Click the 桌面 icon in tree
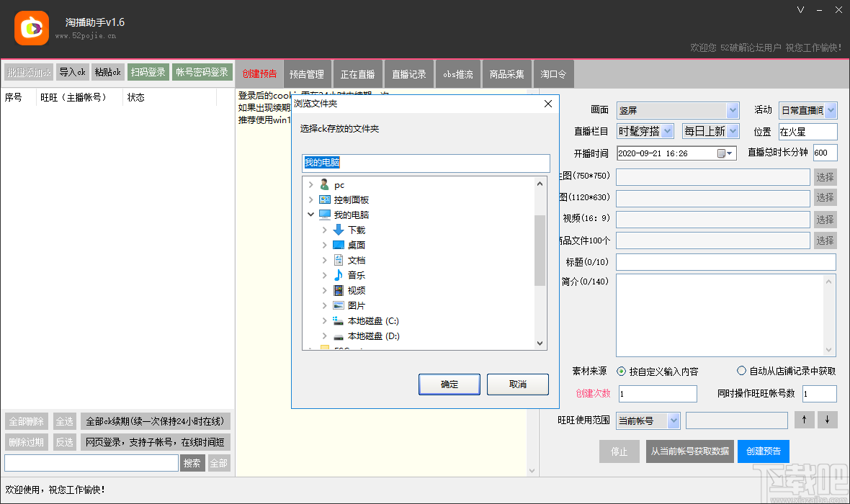Screen dimensions: 850x504 pyautogui.click(x=339, y=245)
